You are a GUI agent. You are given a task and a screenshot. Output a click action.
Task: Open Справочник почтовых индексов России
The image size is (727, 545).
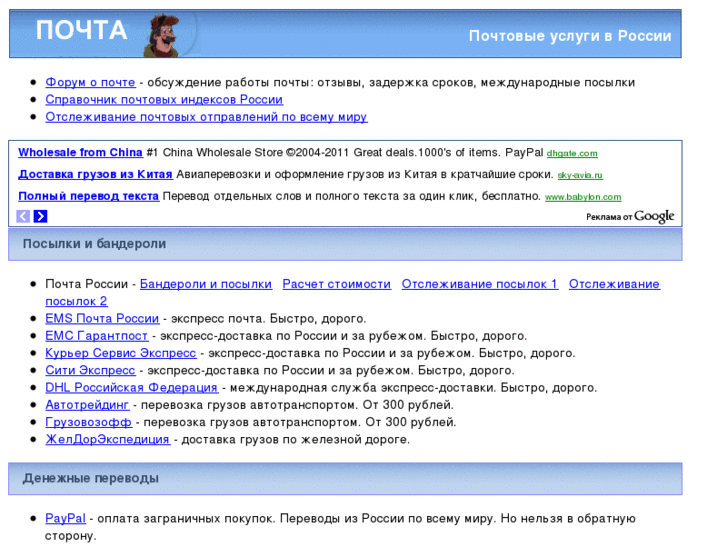pyautogui.click(x=164, y=99)
